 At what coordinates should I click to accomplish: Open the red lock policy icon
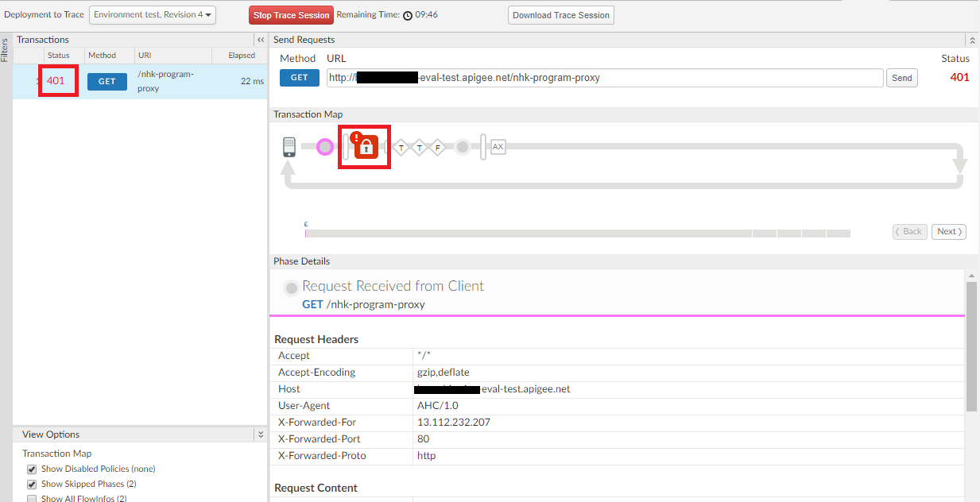pyautogui.click(x=366, y=147)
